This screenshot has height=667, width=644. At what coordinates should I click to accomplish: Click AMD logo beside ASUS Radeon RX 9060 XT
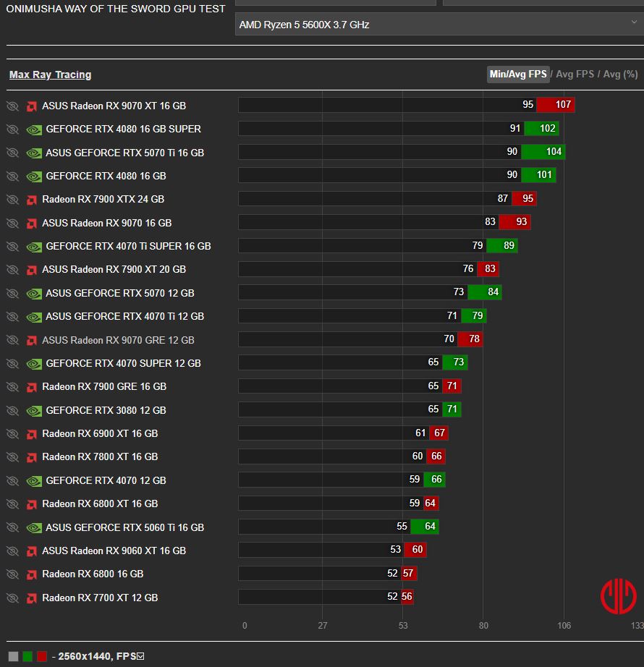tap(32, 551)
